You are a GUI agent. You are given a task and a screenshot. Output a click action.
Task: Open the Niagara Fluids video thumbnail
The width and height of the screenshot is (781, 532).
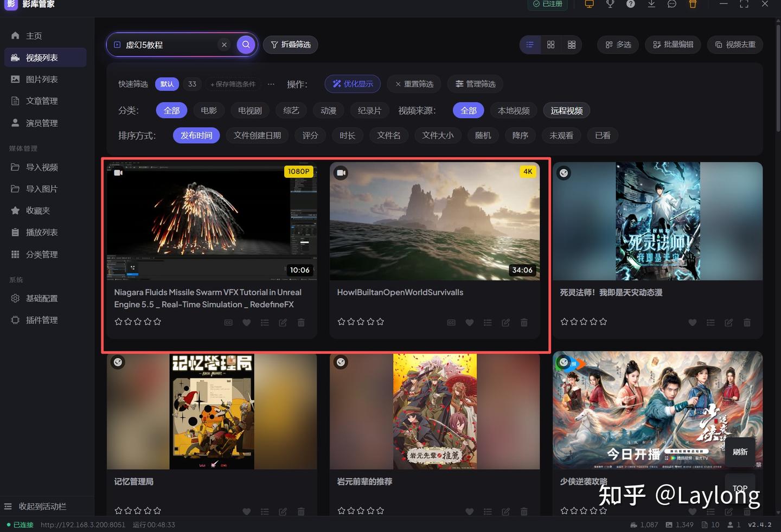[x=212, y=221]
